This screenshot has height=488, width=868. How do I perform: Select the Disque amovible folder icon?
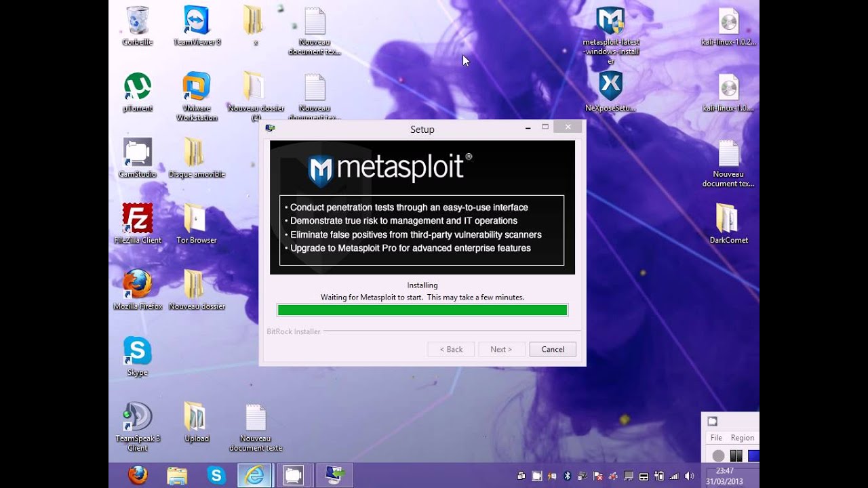tap(197, 158)
